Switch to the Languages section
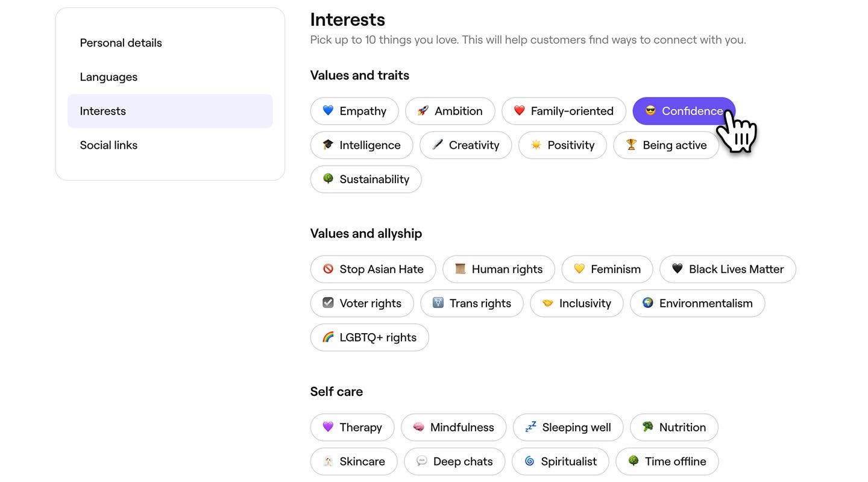This screenshot has height=482, width=868. [x=108, y=77]
